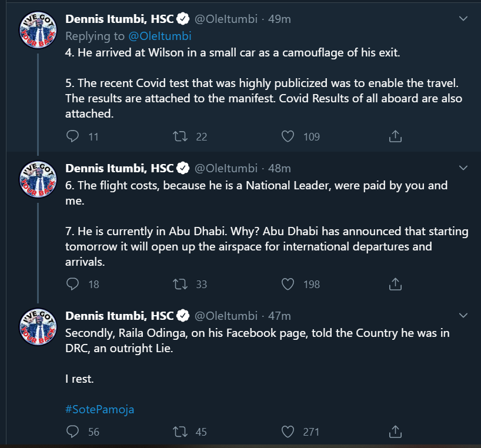
Task: Open the 47m timestamp link
Action: (279, 316)
